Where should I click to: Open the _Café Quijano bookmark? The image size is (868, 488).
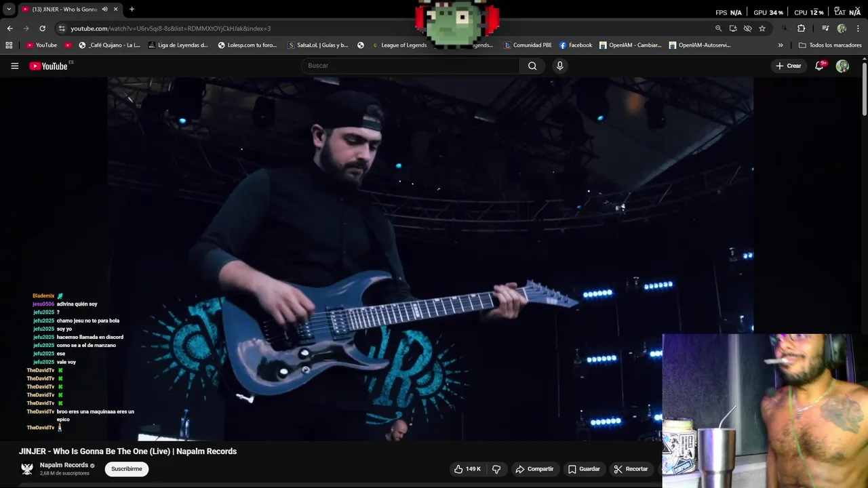(x=110, y=45)
